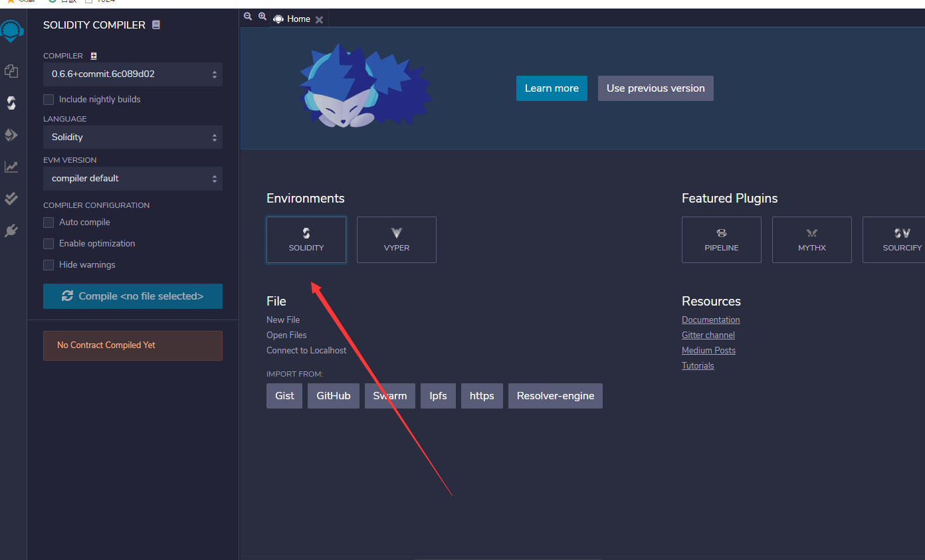The image size is (925, 560).
Task: Enable the Auto compile checkbox
Action: tap(49, 223)
